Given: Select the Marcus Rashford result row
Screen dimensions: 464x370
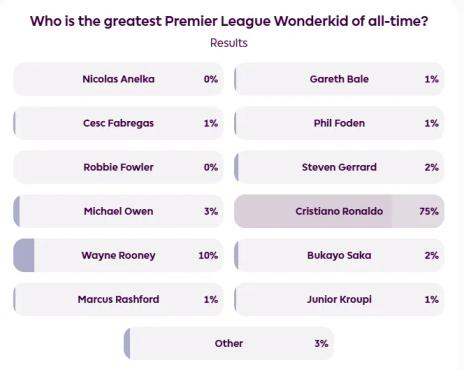Looking at the screenshot, I should pyautogui.click(x=118, y=299).
